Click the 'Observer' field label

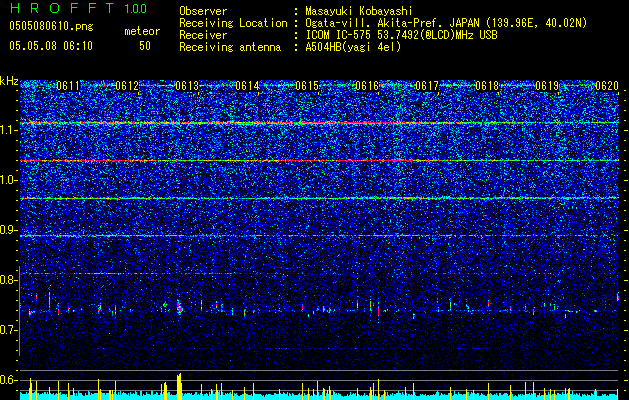[203, 11]
